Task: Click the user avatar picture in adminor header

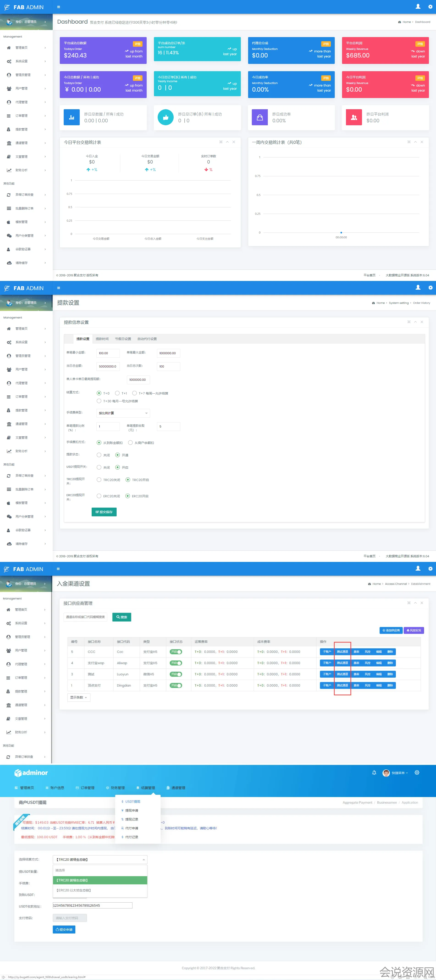Action: [386, 773]
